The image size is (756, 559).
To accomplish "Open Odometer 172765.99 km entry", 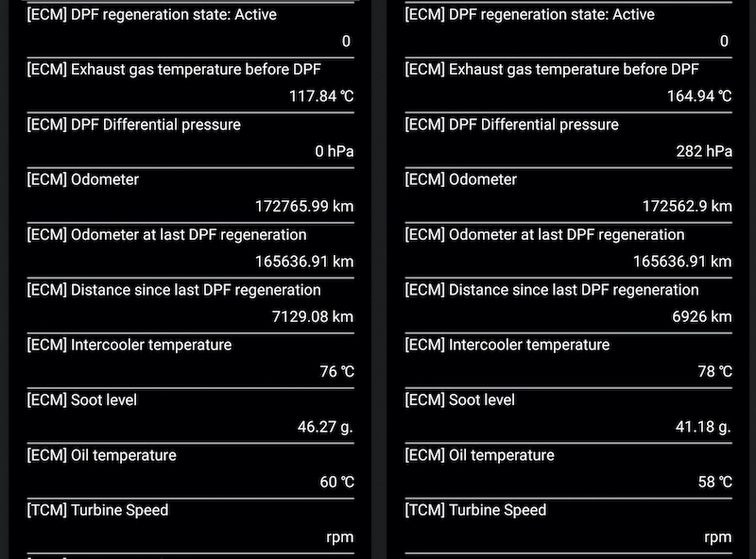I will coord(191,195).
